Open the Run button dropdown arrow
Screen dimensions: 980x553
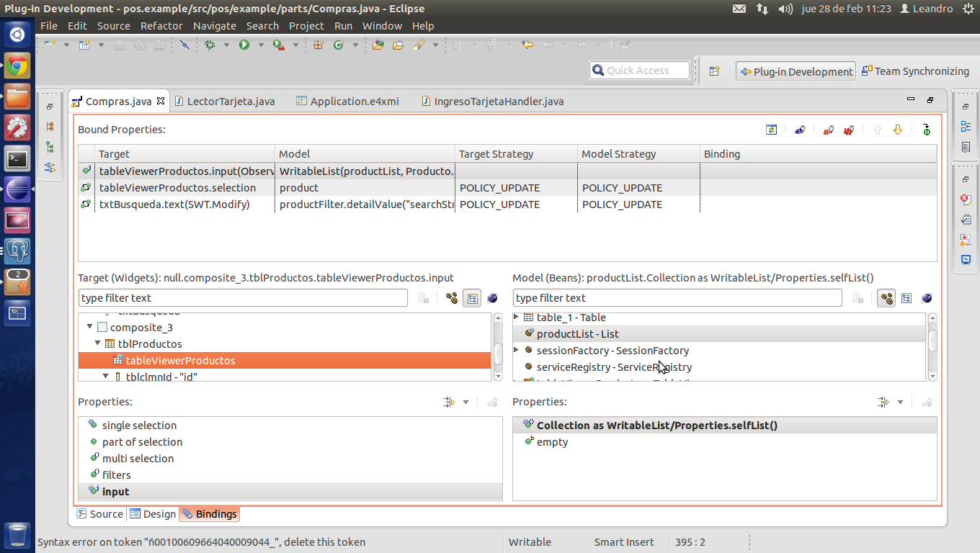(261, 45)
